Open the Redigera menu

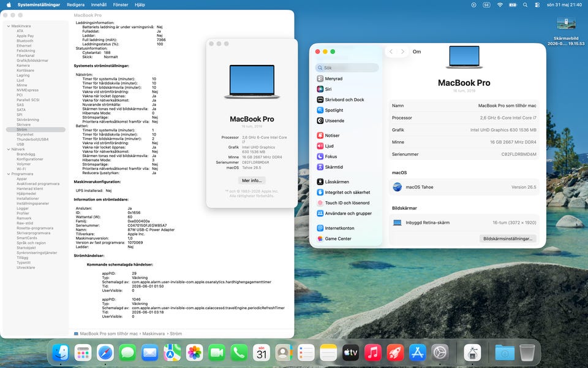[75, 5]
